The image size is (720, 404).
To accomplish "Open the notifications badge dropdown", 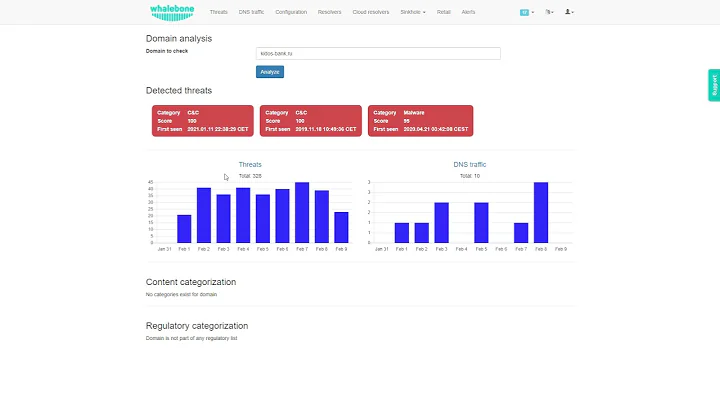I will click(x=527, y=12).
